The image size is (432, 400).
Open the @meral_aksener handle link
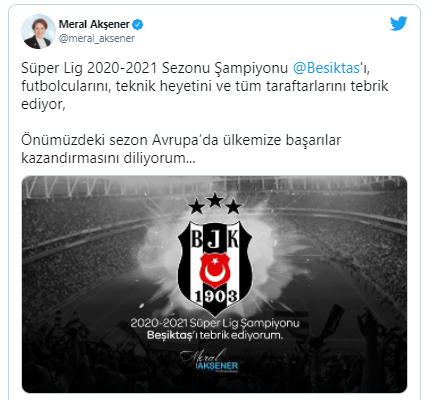point(97,38)
